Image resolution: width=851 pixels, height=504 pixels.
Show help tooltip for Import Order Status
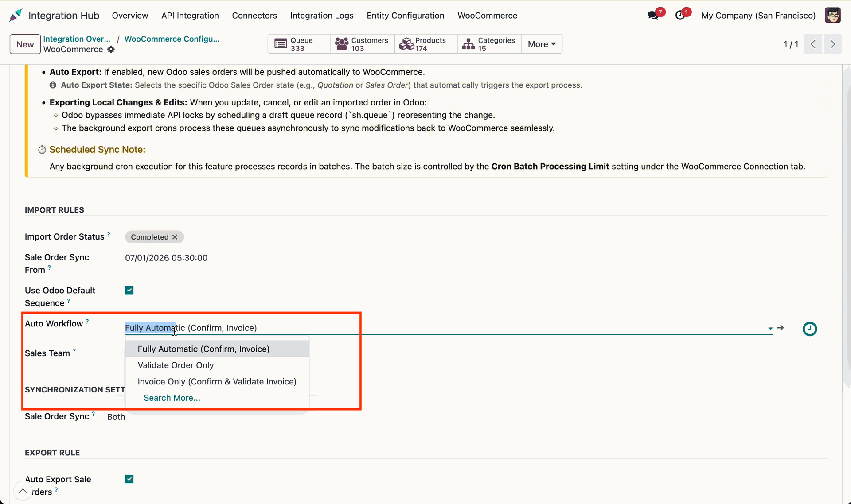point(109,234)
